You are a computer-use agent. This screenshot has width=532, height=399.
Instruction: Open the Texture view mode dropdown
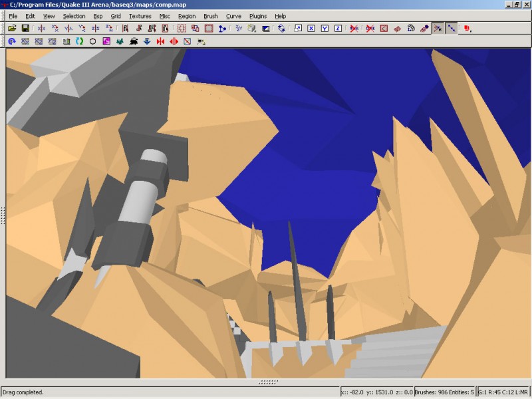coord(252,29)
